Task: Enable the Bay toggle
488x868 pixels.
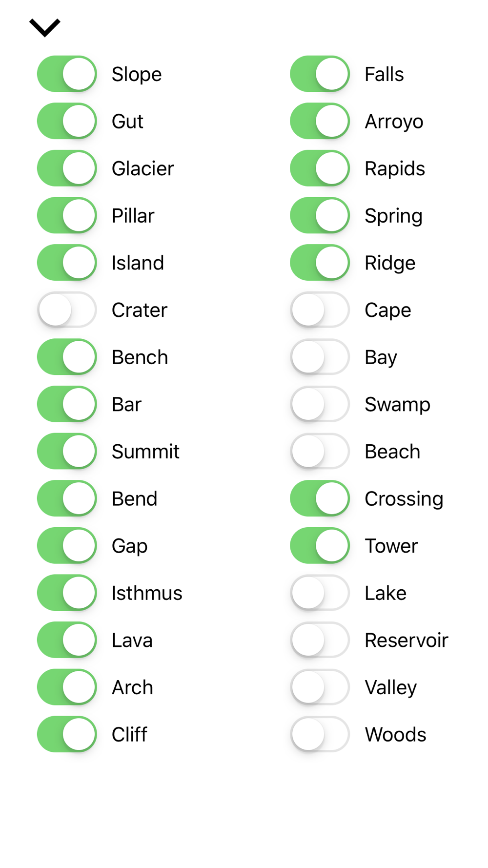Action: 320,357
